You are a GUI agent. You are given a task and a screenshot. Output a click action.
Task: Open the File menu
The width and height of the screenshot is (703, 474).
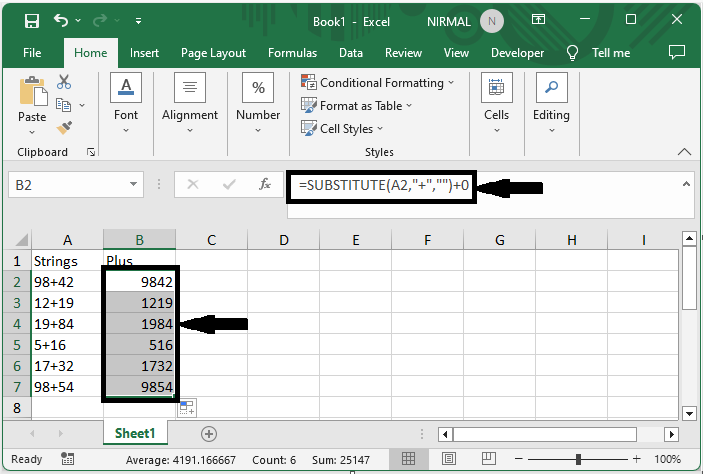(x=32, y=53)
